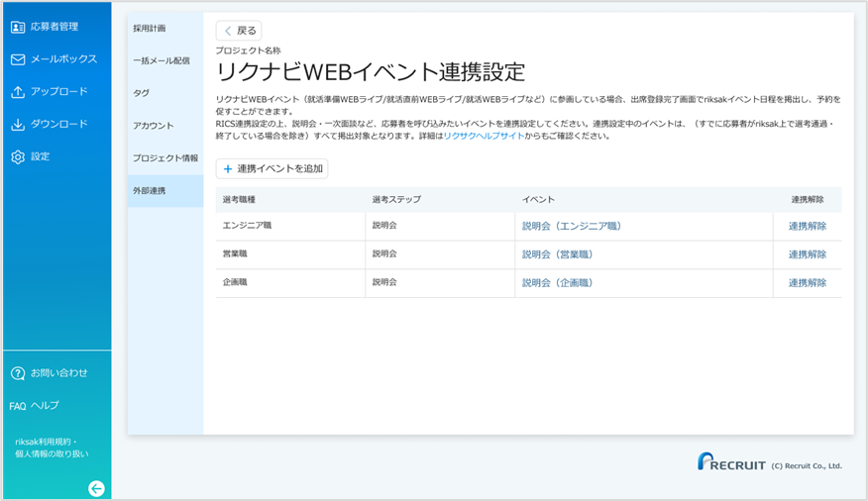Open the リクサクヘルプサイト link
Screen dimensions: 868x501
484,136
